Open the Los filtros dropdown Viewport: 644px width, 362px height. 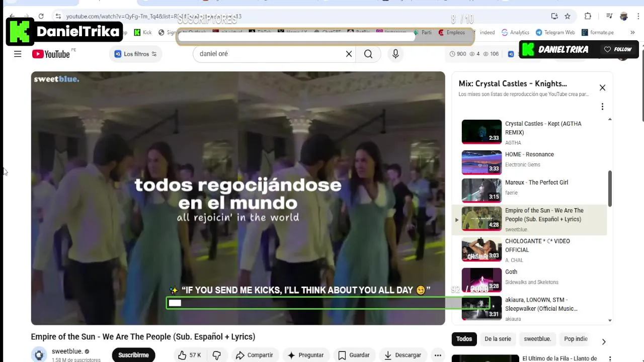[x=135, y=54]
